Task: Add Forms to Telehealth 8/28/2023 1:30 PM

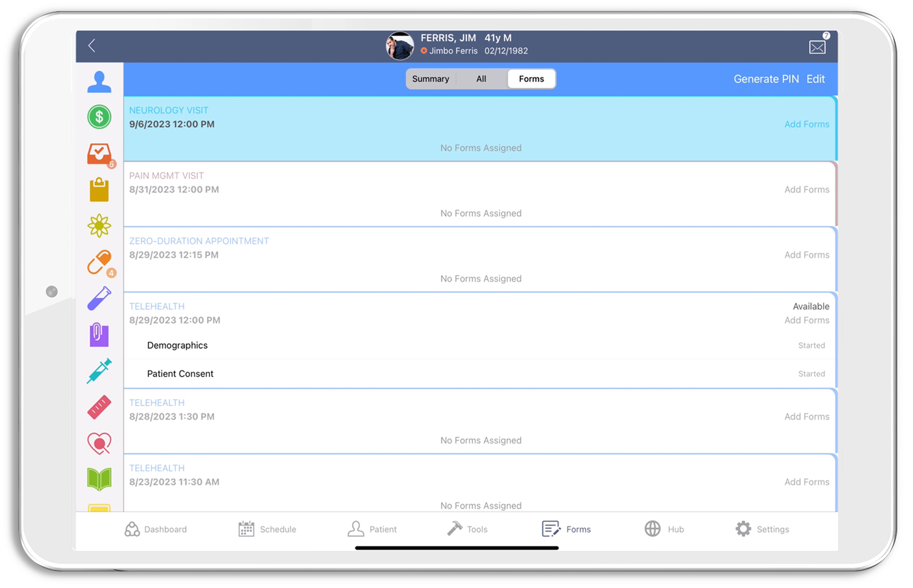Action: pos(806,417)
